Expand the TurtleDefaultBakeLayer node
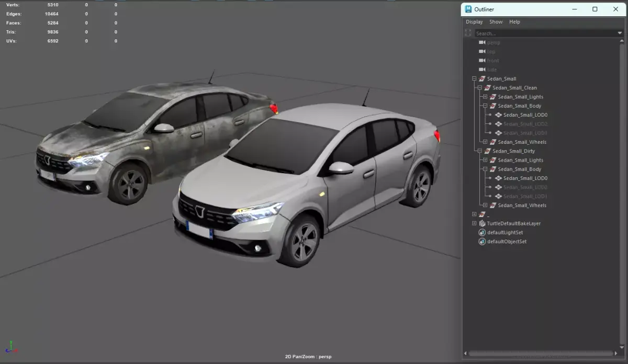The width and height of the screenshot is (628, 364). tap(474, 223)
